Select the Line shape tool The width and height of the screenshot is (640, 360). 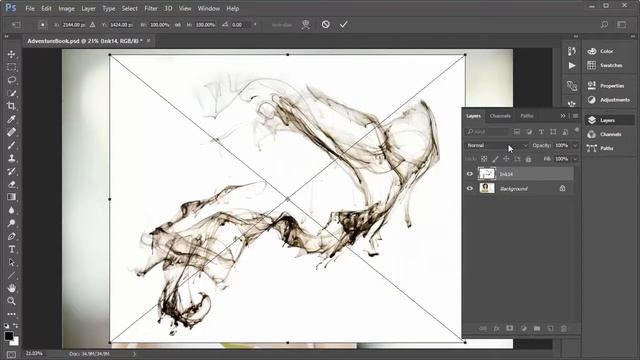coord(11,276)
